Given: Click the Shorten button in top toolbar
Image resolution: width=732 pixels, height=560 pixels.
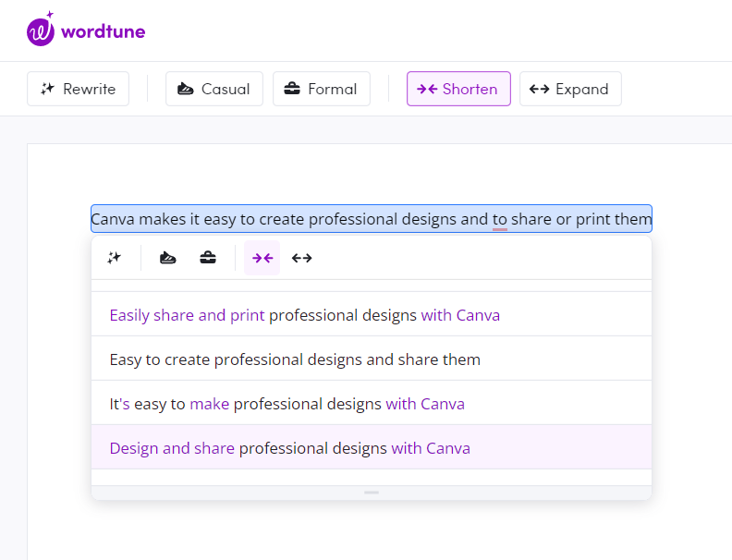Looking at the screenshot, I should click(x=458, y=89).
